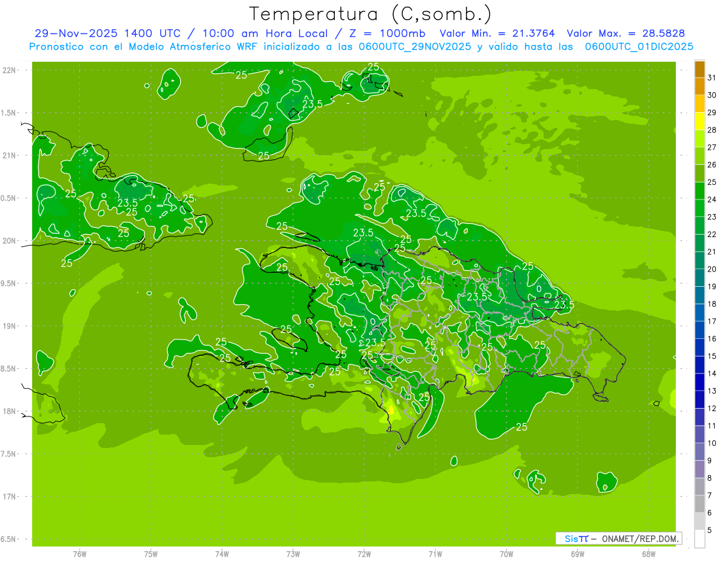Click the blue legend swatch between 15 and 16

(699, 347)
